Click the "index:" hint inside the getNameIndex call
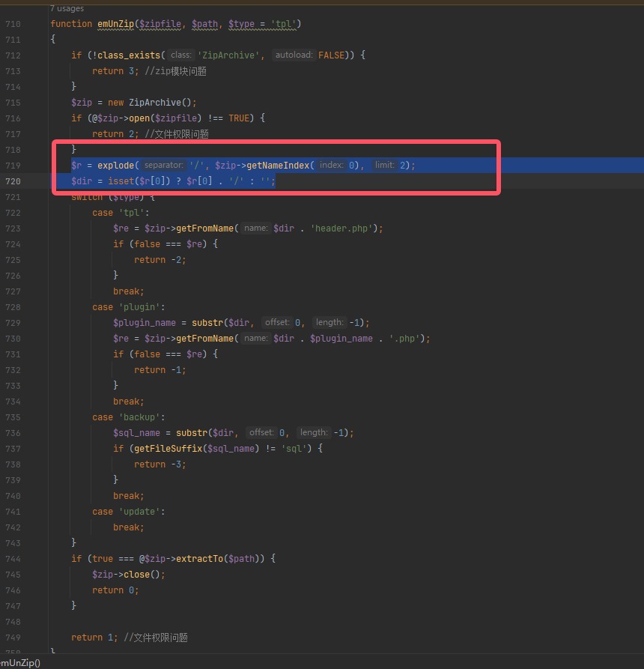The height and width of the screenshot is (669, 644). click(x=332, y=165)
